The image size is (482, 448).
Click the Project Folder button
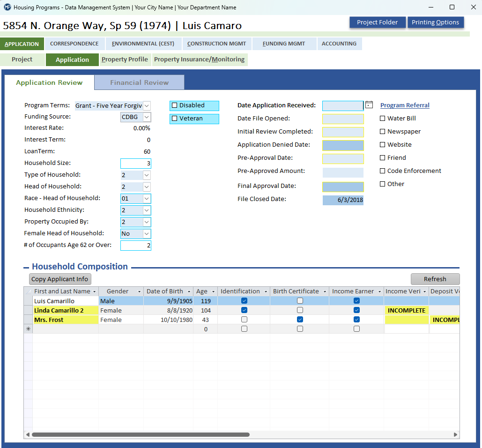point(378,22)
